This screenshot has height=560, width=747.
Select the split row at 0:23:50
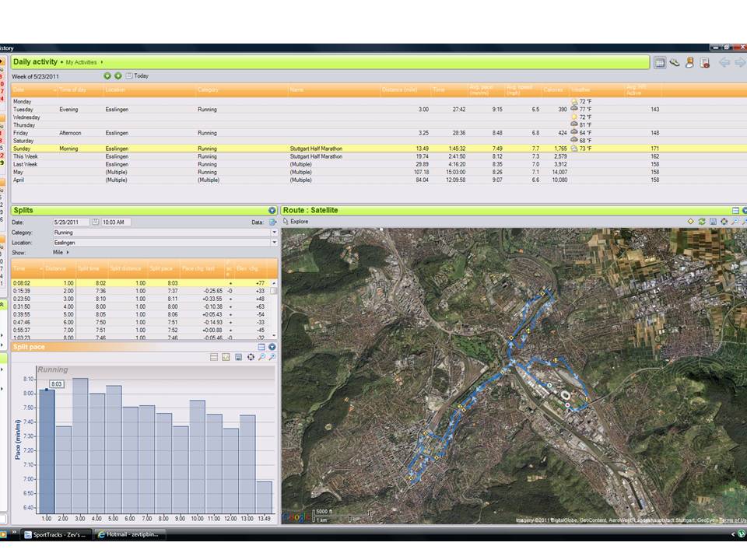point(141,299)
